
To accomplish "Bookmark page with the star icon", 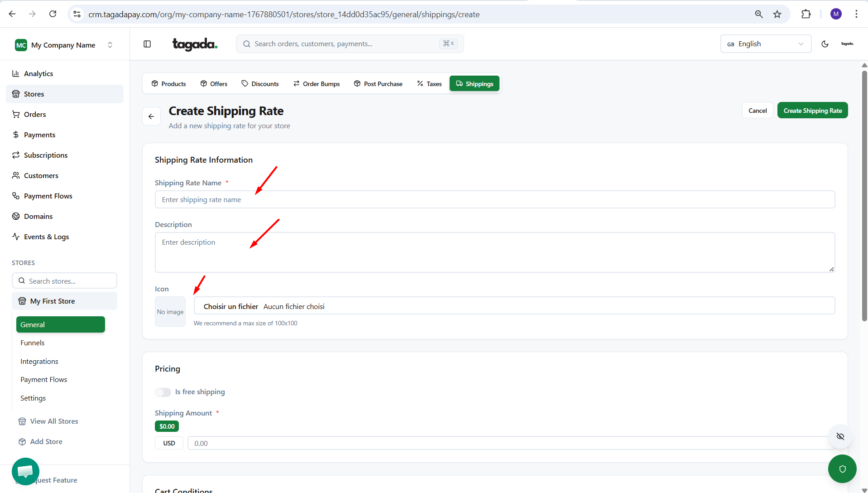I will (x=777, y=14).
